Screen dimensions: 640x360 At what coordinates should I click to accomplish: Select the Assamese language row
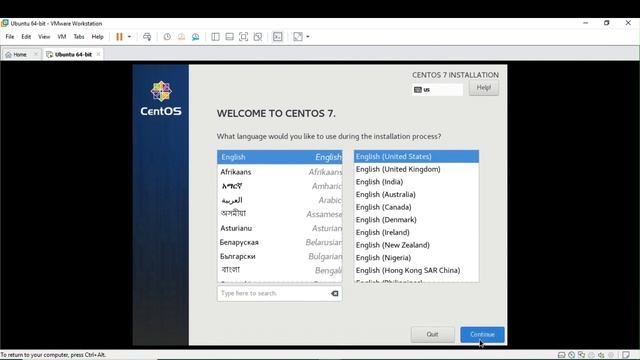[x=280, y=214]
